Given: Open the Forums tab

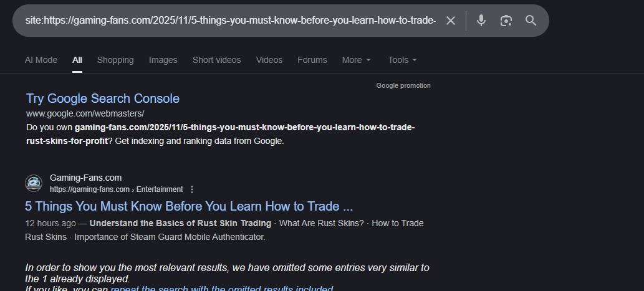Looking at the screenshot, I should coord(312,60).
